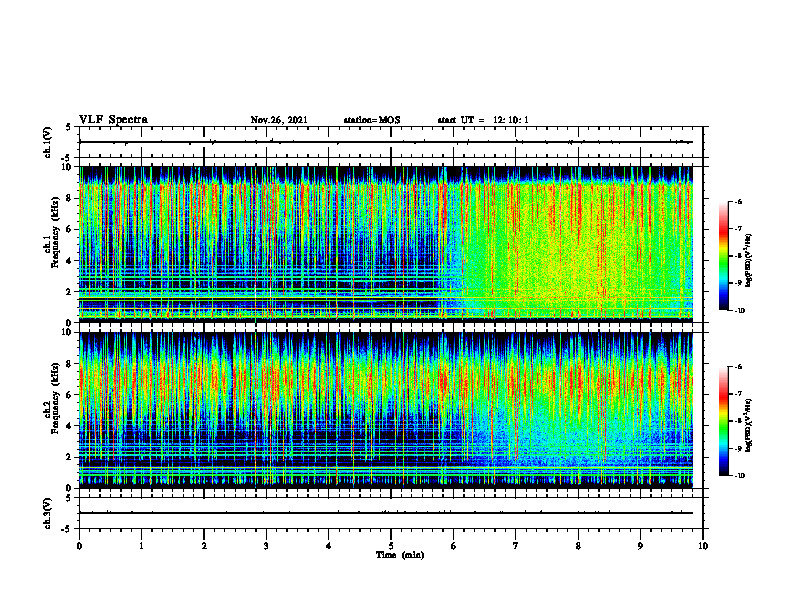The image size is (792, 612).
Task: Click the ch.2 spectrogram plot area
Action: click(x=386, y=410)
